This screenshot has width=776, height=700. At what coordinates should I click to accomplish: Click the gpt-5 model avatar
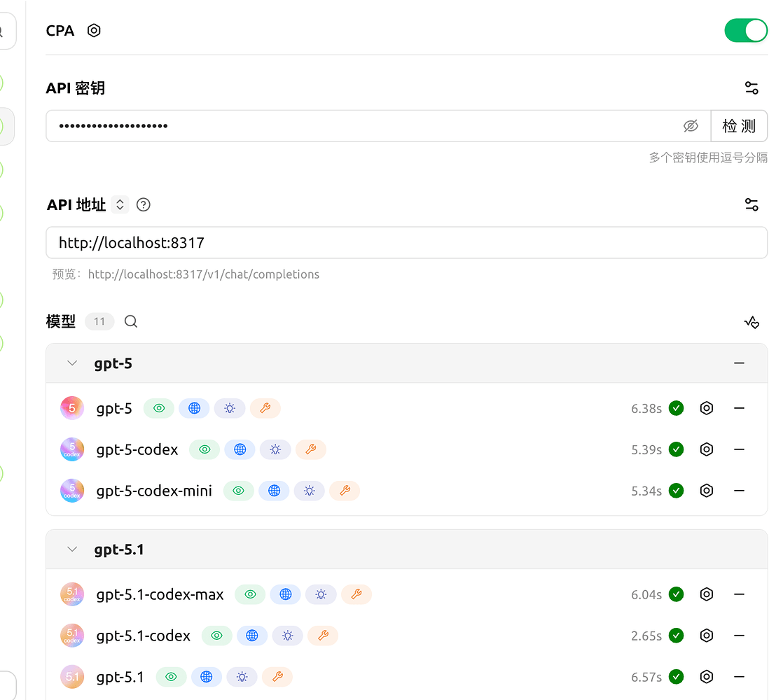(x=71, y=408)
